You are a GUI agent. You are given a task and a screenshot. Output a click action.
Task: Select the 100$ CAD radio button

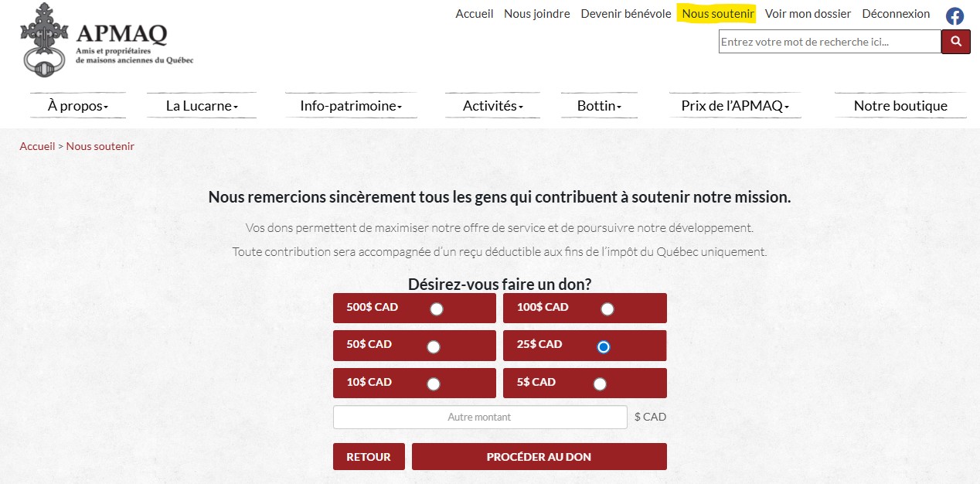click(607, 309)
